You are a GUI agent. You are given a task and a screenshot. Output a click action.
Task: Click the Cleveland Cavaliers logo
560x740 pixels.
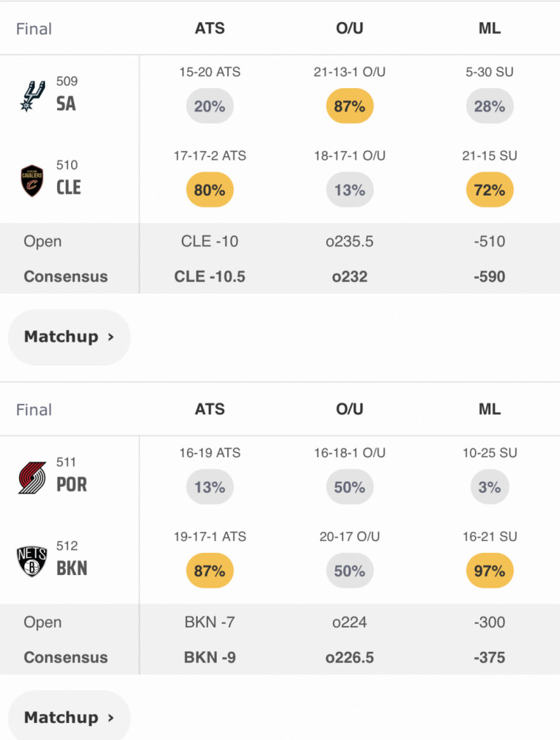(32, 181)
